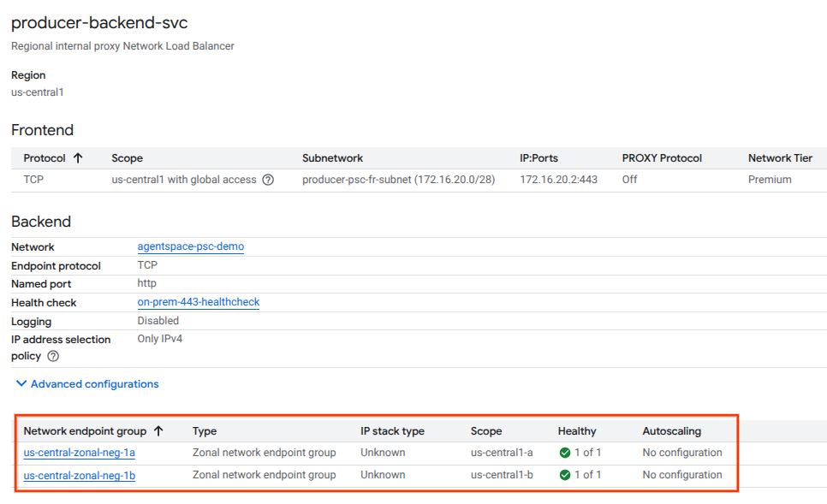Click the PROXY Protocol column header
The width and height of the screenshot is (827, 504).
coord(662,158)
